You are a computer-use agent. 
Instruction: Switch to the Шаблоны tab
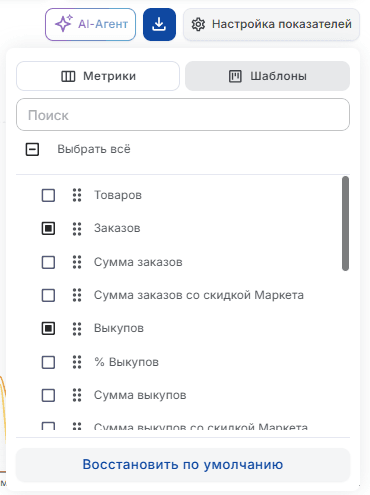point(267,76)
